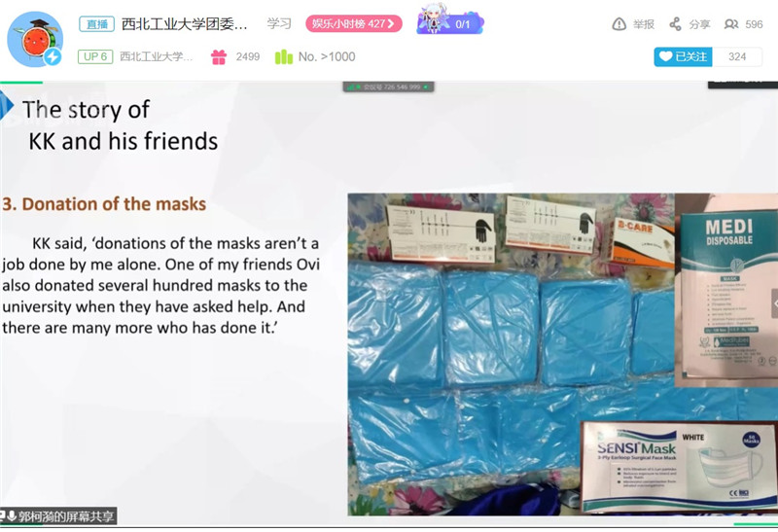This screenshot has width=778, height=532.
Task: Click the video progress bar at bottom right
Action: (x=756, y=524)
